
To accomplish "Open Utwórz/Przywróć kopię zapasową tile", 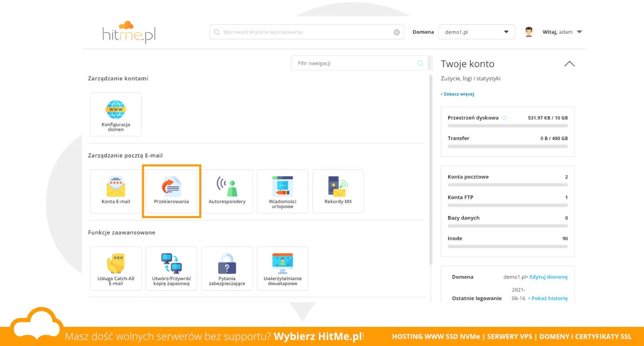I will coord(171,268).
